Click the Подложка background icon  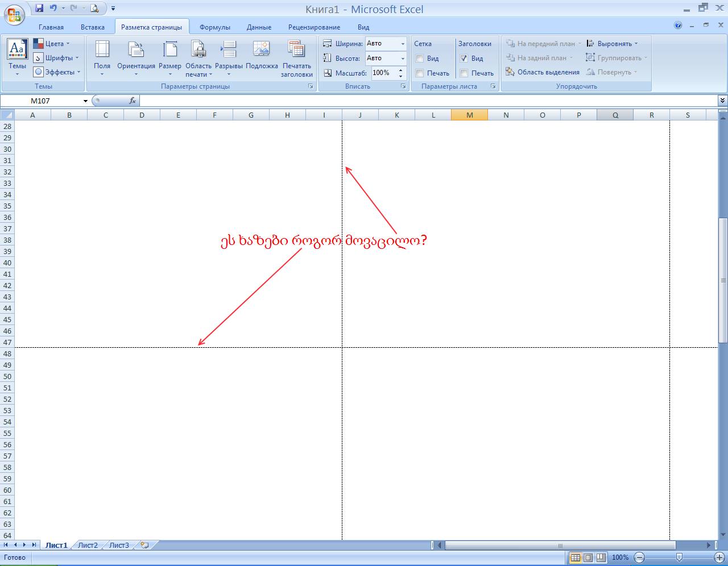[262, 50]
